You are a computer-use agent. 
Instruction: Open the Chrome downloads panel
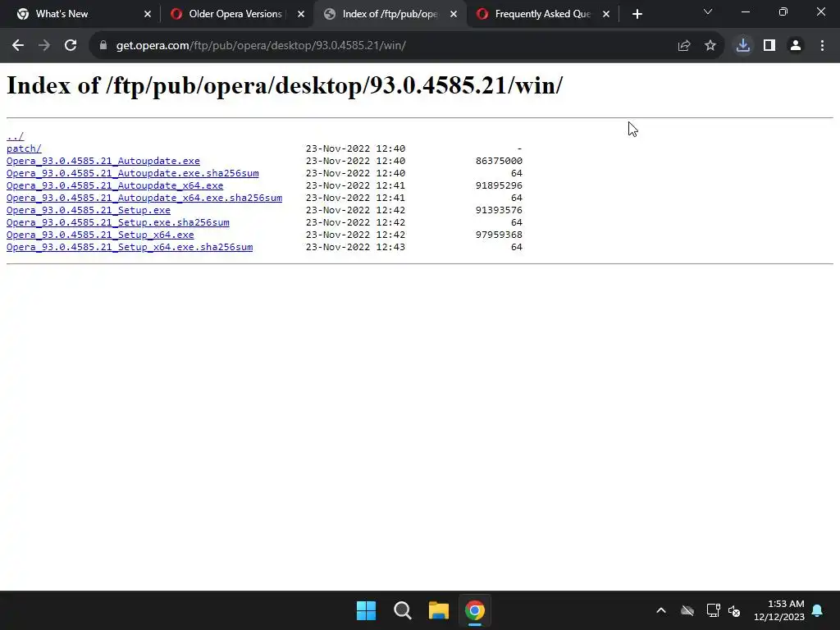click(743, 46)
